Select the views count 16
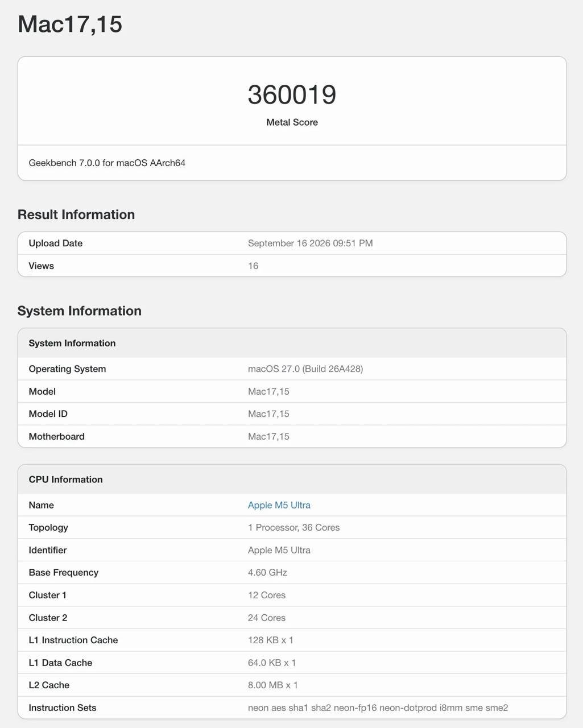 (x=253, y=266)
